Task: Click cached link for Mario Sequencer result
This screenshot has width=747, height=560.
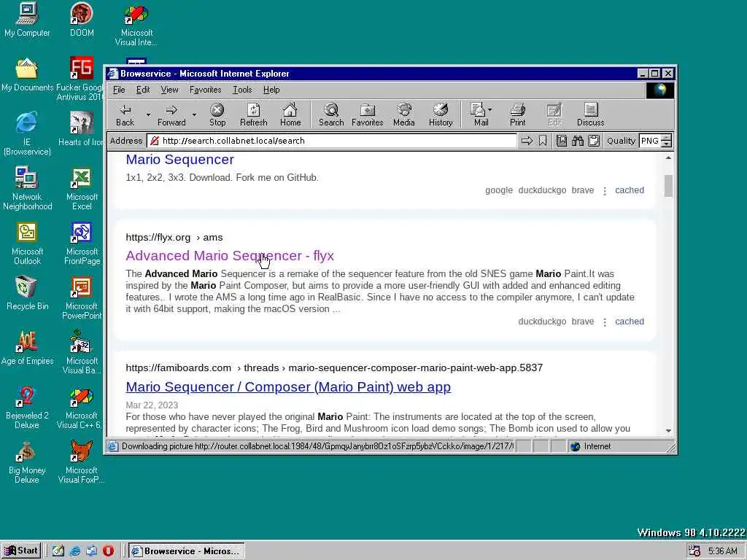Action: point(630,190)
